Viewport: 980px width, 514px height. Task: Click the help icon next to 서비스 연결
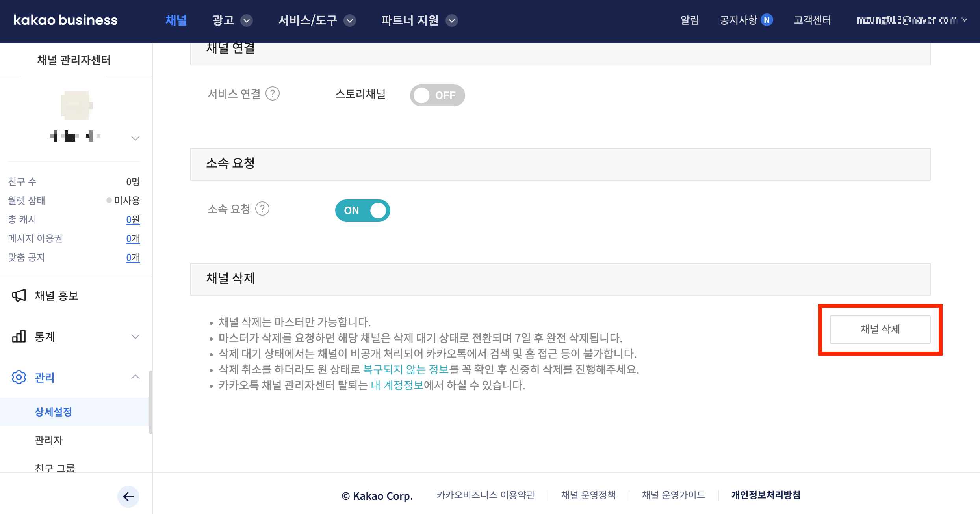coord(273,94)
